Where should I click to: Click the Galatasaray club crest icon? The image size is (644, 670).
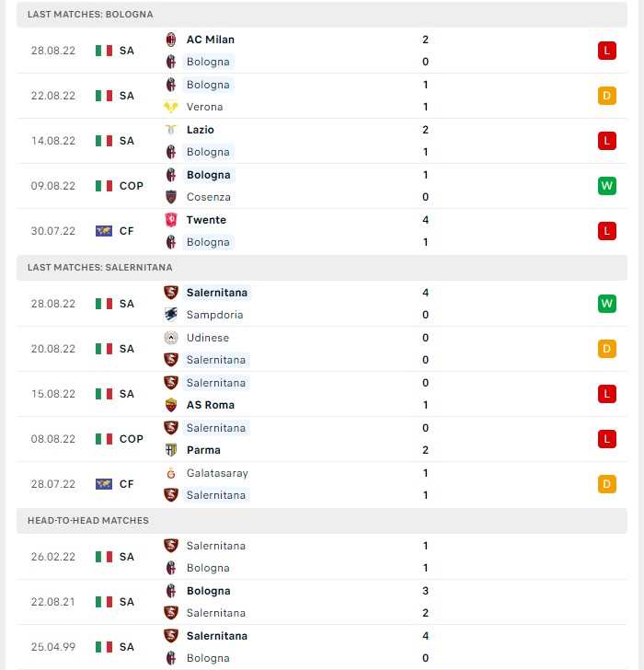click(x=171, y=473)
